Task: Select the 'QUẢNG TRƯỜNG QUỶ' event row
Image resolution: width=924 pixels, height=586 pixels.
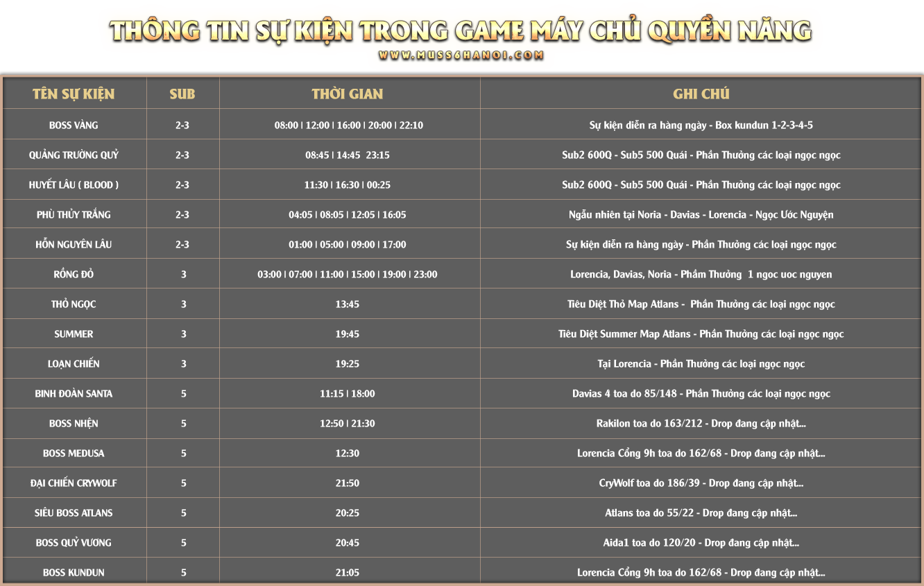Action: (x=74, y=155)
